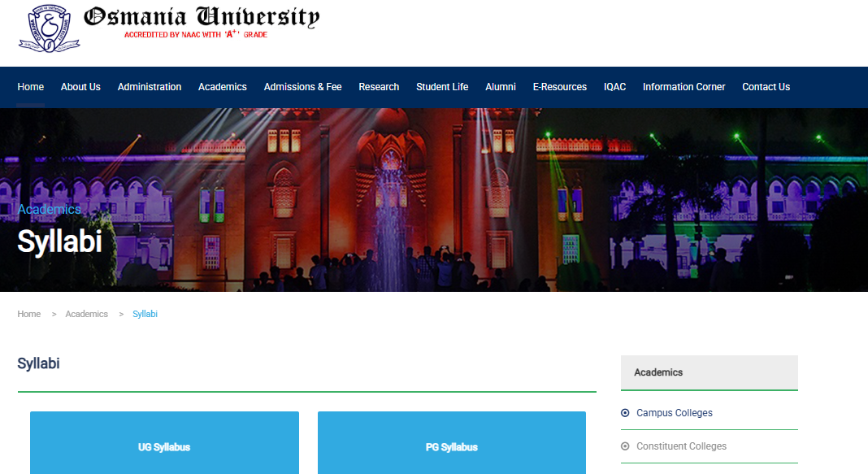Image resolution: width=868 pixels, height=474 pixels.
Task: Open the Academics navigation menu
Action: point(223,87)
